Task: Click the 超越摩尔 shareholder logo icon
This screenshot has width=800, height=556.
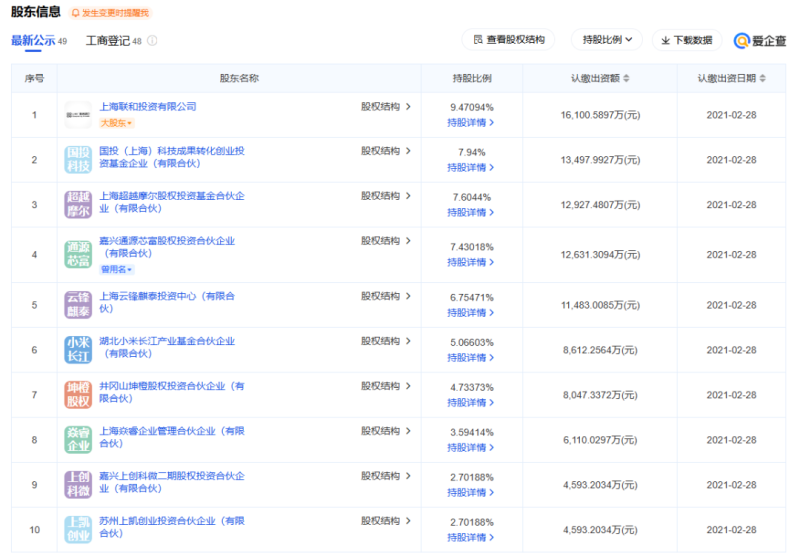Action: [x=78, y=205]
